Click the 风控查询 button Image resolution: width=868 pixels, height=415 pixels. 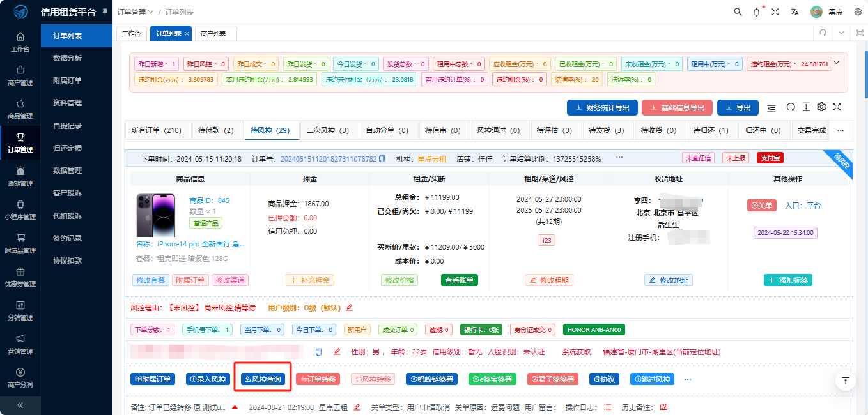(263, 379)
